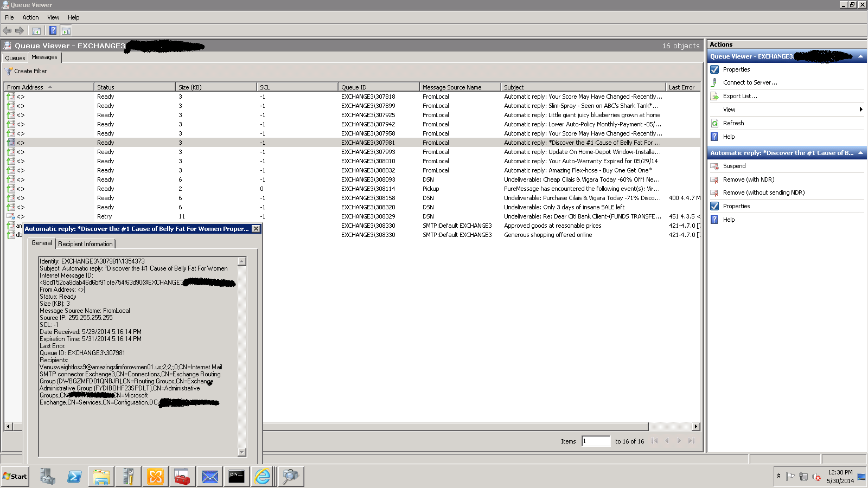
Task: Click the Export List icon in Actions
Action: coord(714,96)
